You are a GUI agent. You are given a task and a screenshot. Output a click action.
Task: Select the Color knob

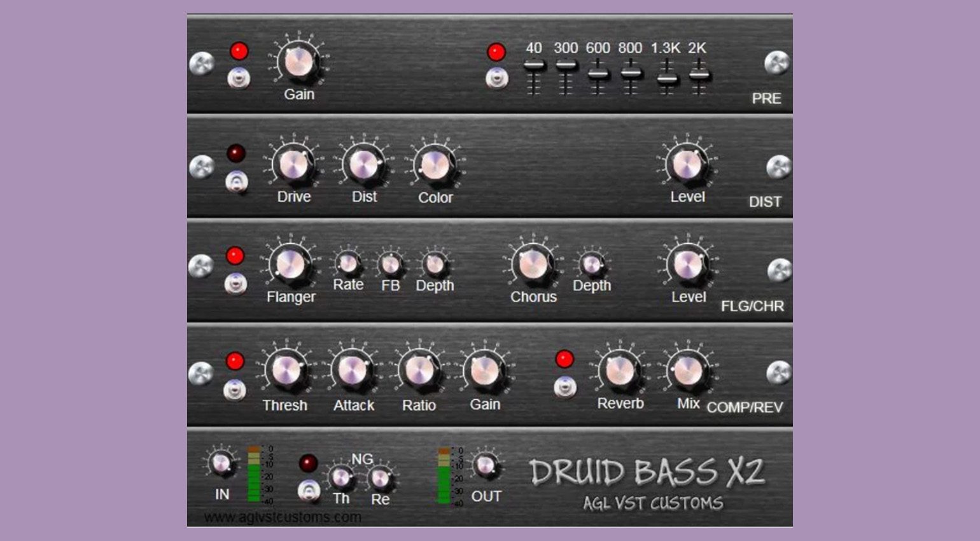[x=435, y=165]
